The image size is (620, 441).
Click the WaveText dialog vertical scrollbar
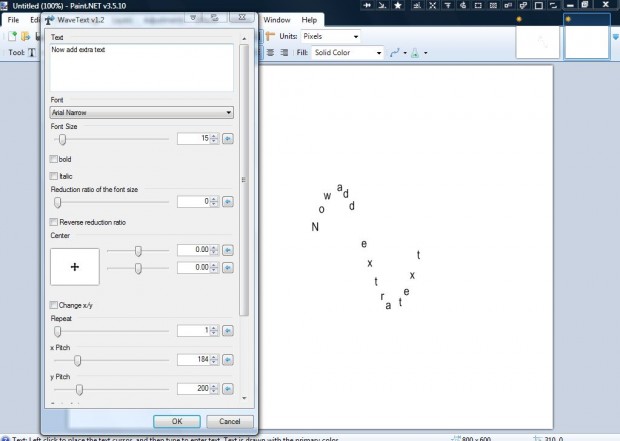(244, 180)
